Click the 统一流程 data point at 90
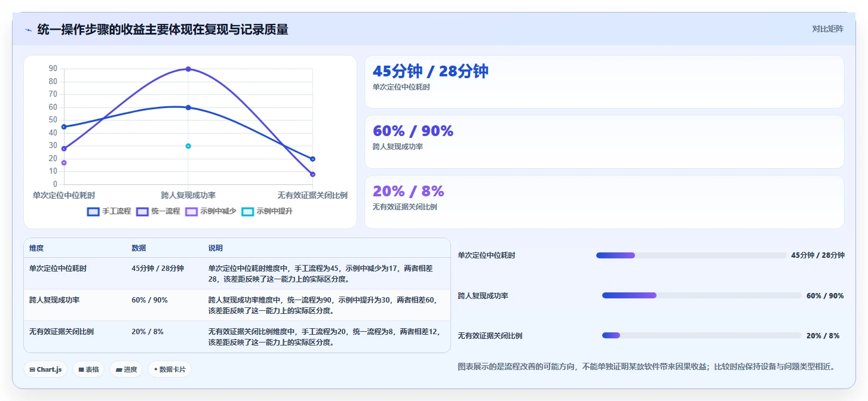 [188, 69]
